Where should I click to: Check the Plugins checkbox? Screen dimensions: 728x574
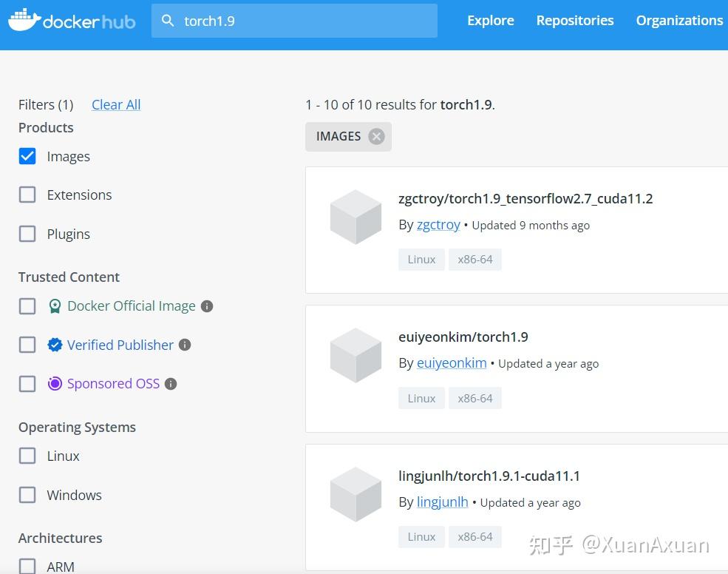27,234
